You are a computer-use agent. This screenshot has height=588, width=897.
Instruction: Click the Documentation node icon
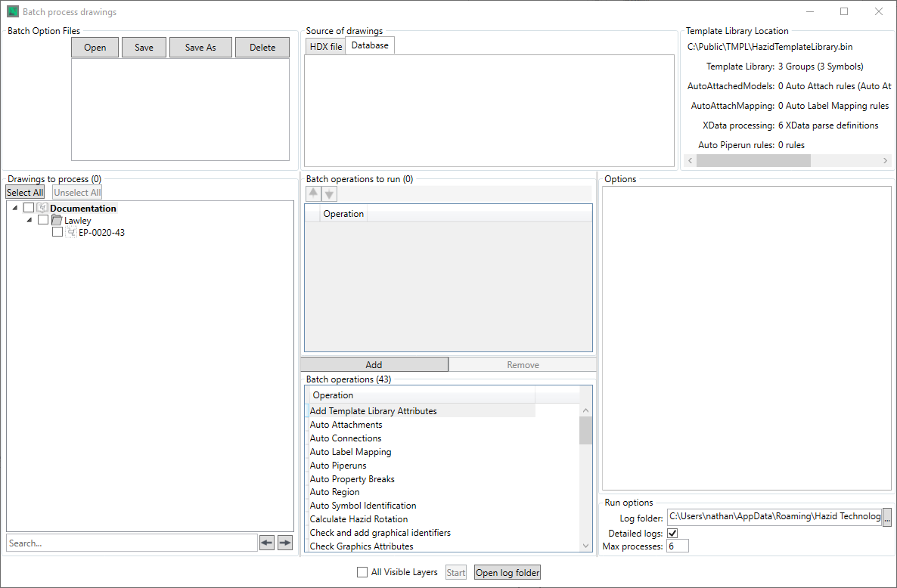(42, 208)
